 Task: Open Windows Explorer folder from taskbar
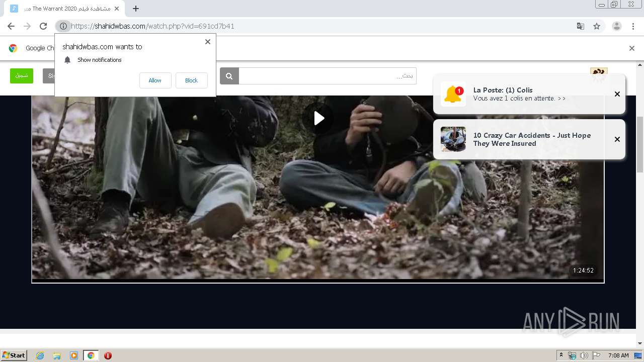pos(57,355)
